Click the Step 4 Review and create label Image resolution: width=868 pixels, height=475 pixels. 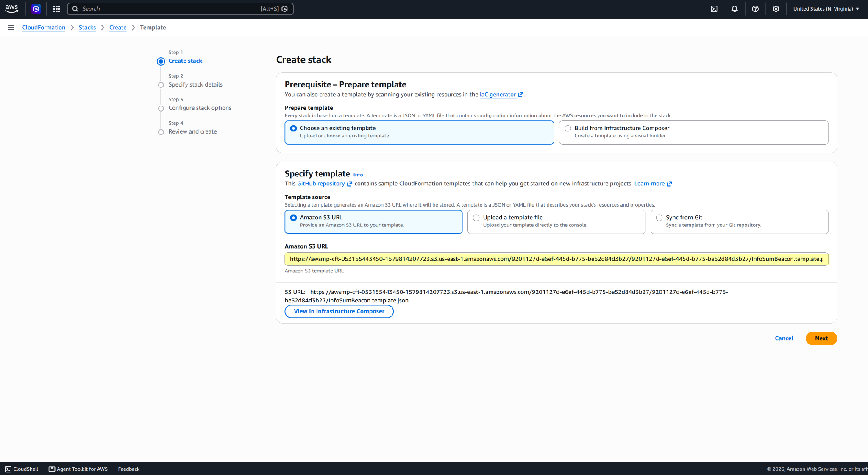[x=192, y=131]
